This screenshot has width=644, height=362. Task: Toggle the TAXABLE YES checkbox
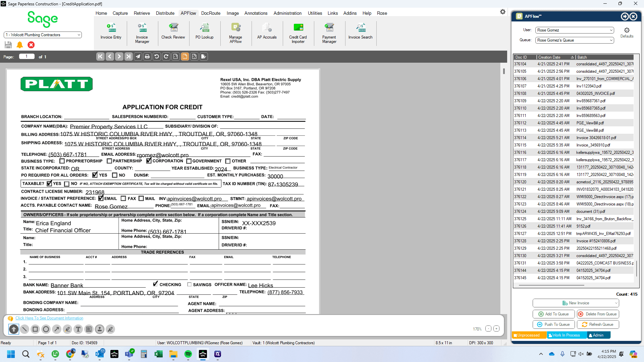tap(49, 183)
